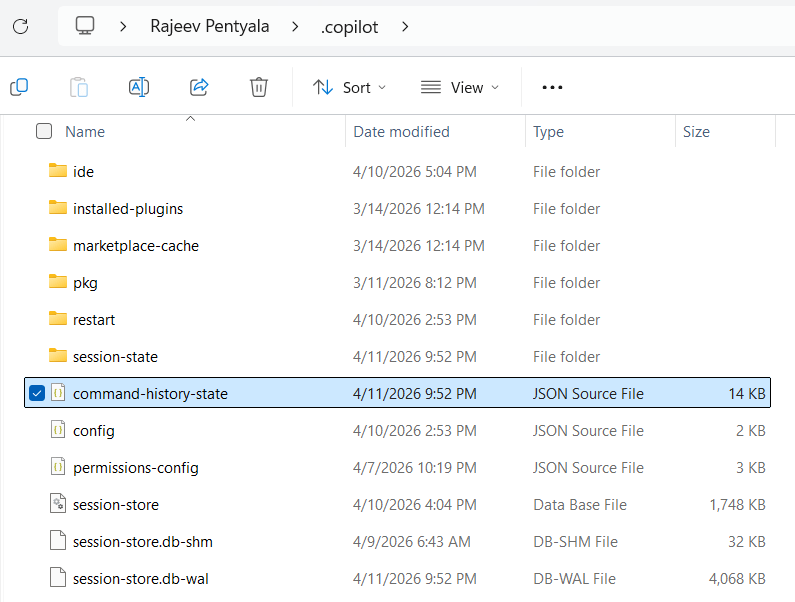Image resolution: width=795 pixels, height=602 pixels.
Task: Click the Paste icon in toolbar
Action: [79, 87]
